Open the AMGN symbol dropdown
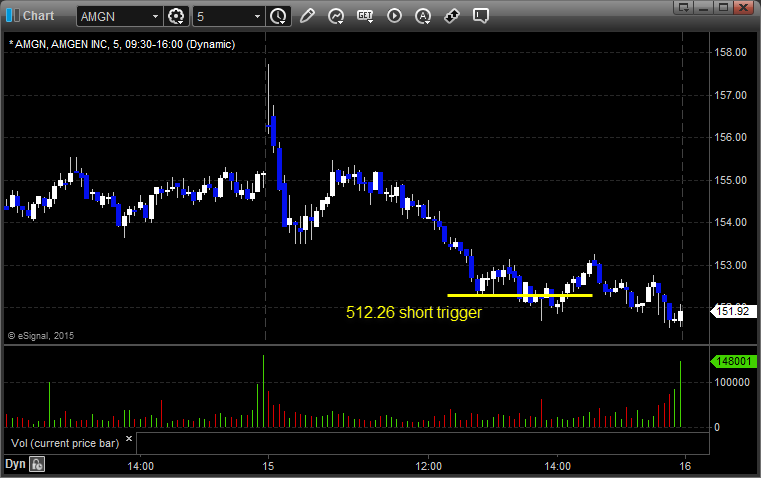This screenshot has height=478, width=761. (x=155, y=16)
